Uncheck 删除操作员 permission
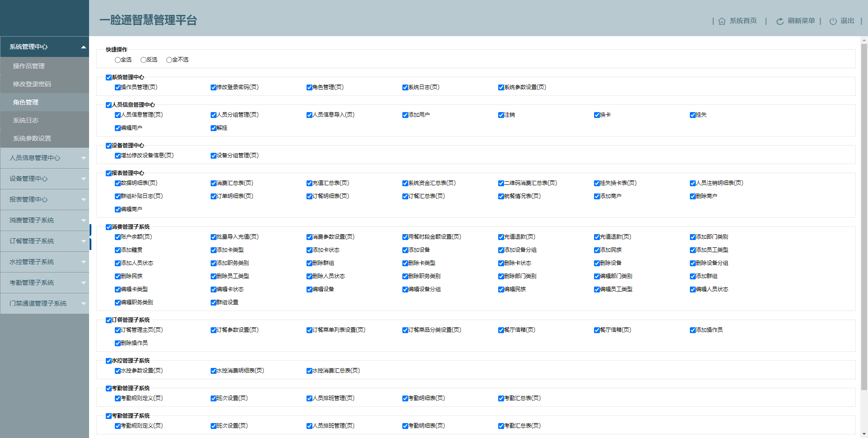The width and height of the screenshot is (868, 438). [x=118, y=343]
